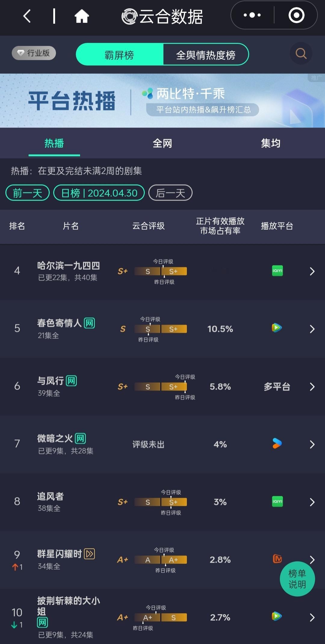325x644 pixels.
Task: Expand details chevron for 追风者
Action: coord(312,502)
